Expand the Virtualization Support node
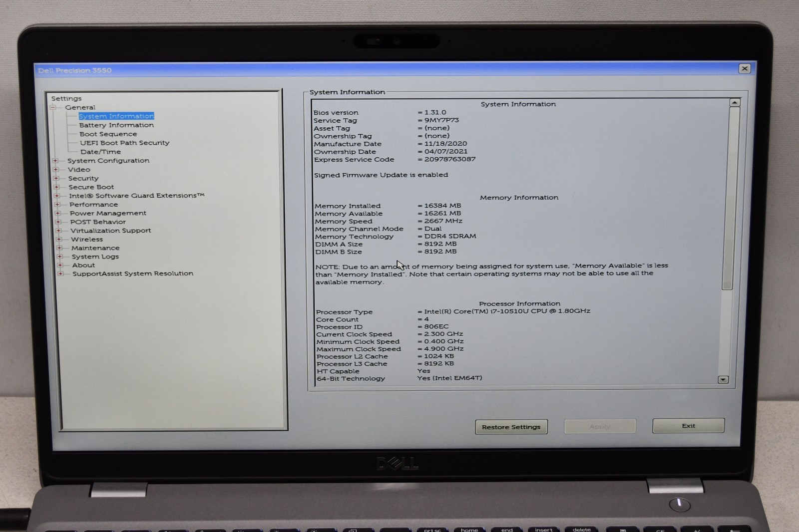Screen dimensions: 799x532 (58, 231)
